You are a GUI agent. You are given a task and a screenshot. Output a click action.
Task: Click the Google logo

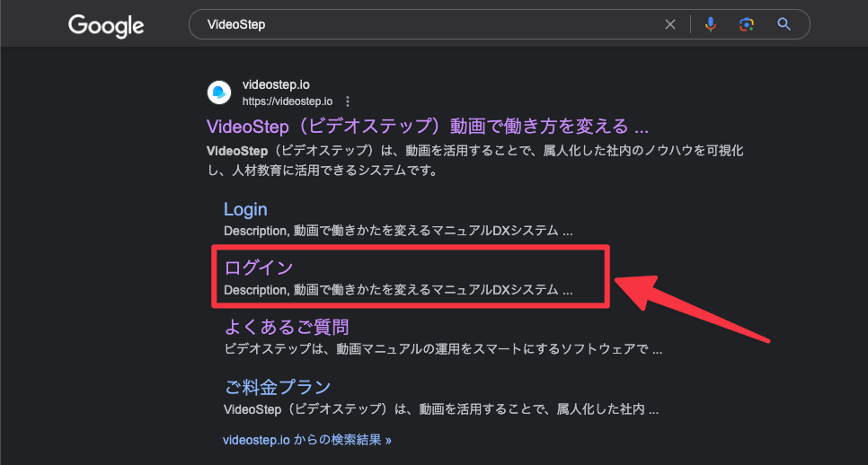[x=106, y=25]
